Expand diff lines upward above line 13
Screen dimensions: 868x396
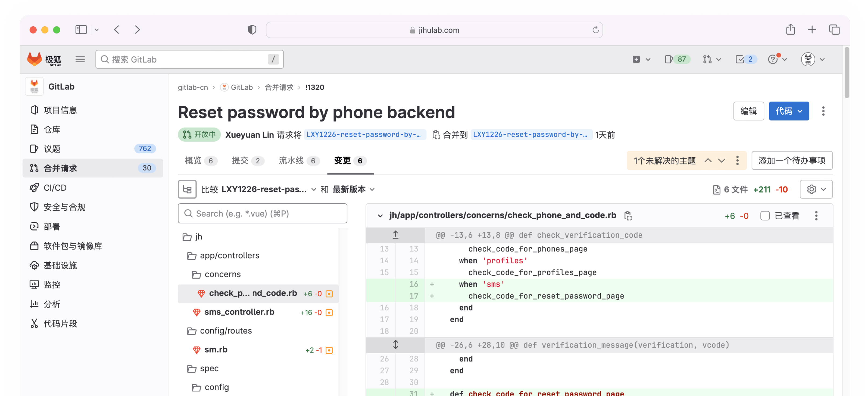395,235
